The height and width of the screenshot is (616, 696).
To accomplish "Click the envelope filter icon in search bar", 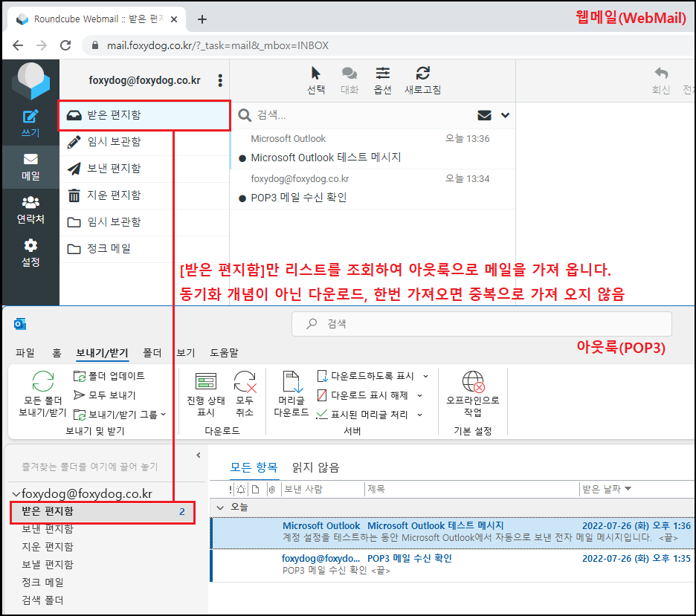I will [484, 115].
